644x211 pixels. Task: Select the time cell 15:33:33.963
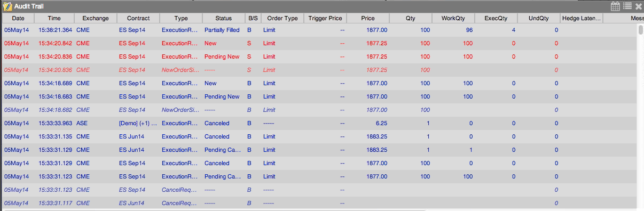[x=56, y=123]
